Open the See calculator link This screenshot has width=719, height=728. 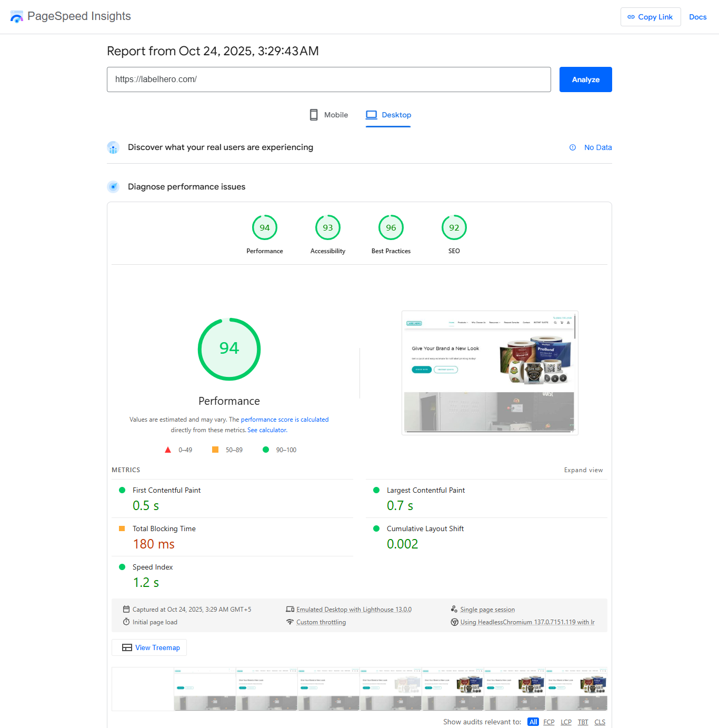coord(267,430)
